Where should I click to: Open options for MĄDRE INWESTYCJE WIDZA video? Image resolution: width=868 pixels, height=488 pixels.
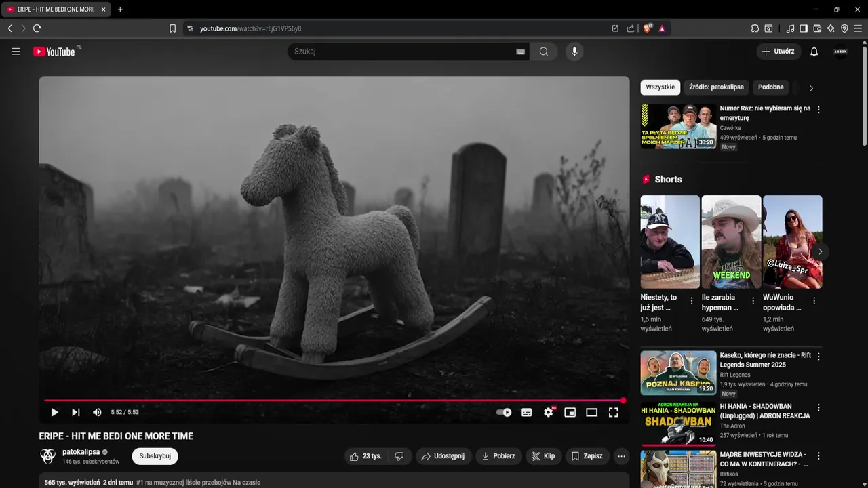coord(818,456)
